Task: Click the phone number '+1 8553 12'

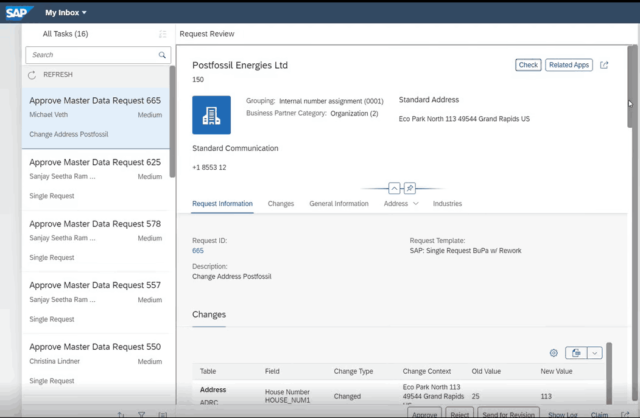Action: (209, 167)
